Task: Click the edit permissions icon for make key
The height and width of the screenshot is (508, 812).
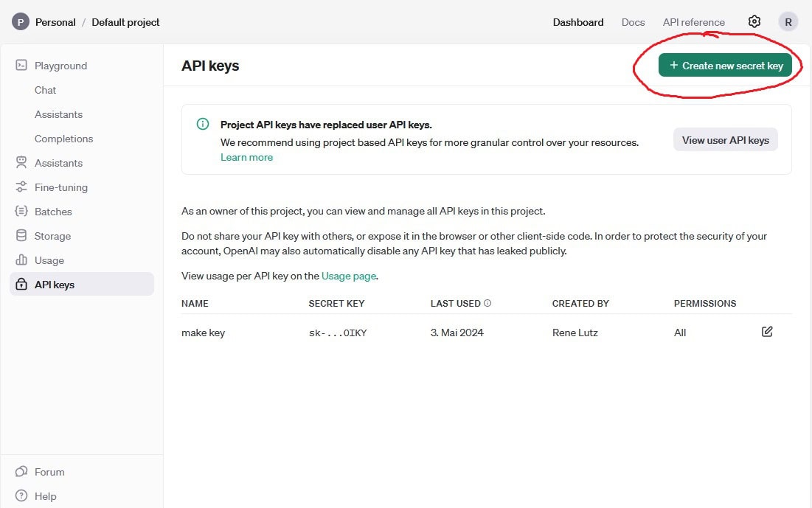Action: tap(766, 332)
